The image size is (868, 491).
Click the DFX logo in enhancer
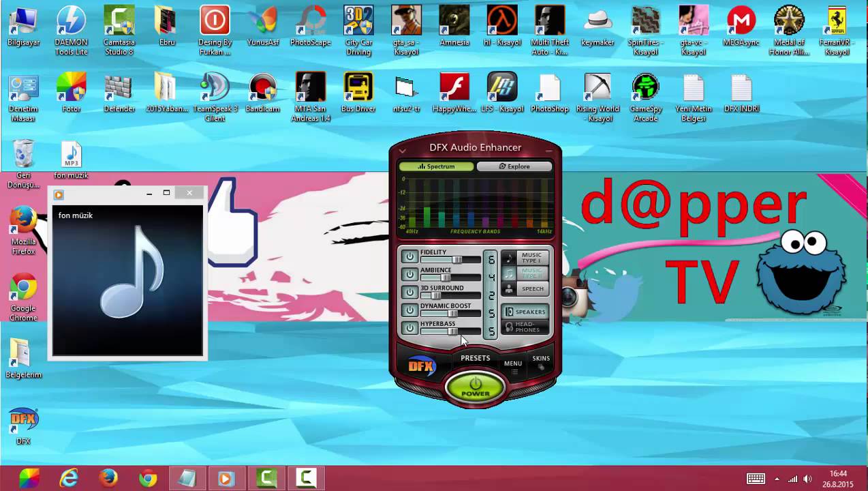point(422,366)
